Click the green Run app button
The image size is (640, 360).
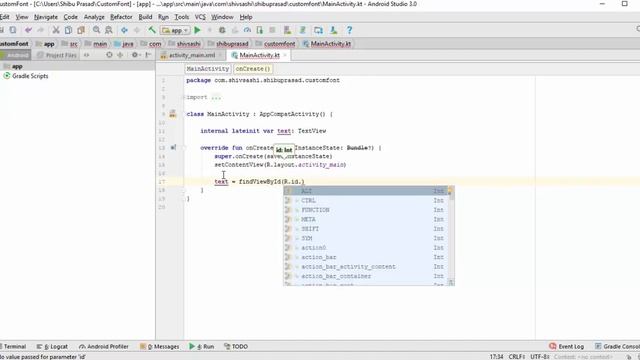coord(198,30)
